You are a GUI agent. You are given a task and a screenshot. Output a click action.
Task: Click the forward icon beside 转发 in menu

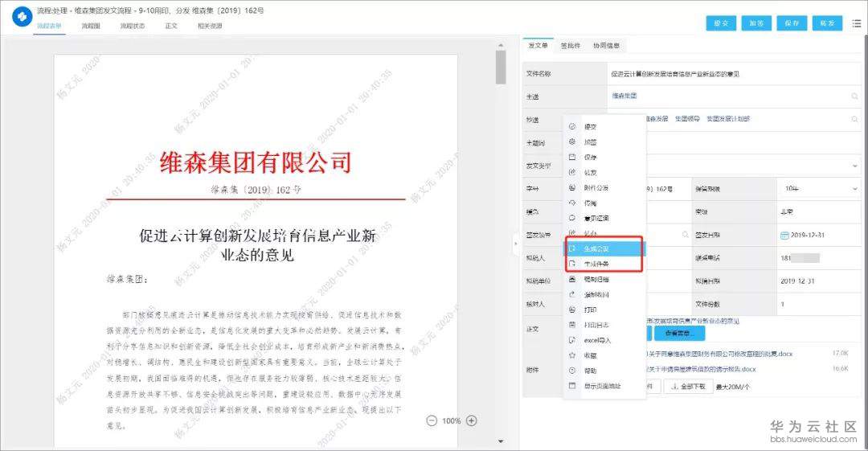572,172
